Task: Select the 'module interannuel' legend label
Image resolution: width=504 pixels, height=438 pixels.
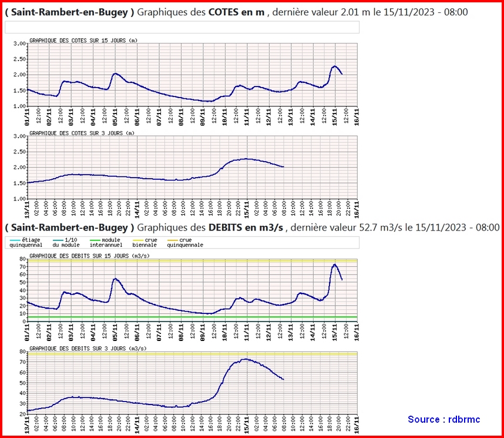Action: (x=106, y=242)
